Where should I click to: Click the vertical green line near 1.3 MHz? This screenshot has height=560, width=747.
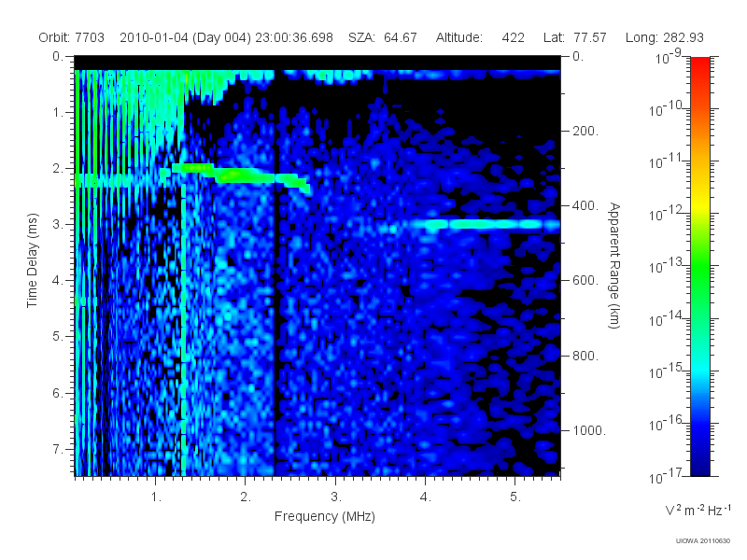[183, 329]
